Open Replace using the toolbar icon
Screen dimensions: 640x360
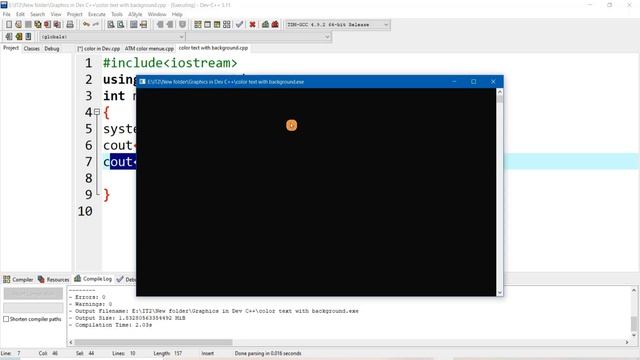(120, 24)
